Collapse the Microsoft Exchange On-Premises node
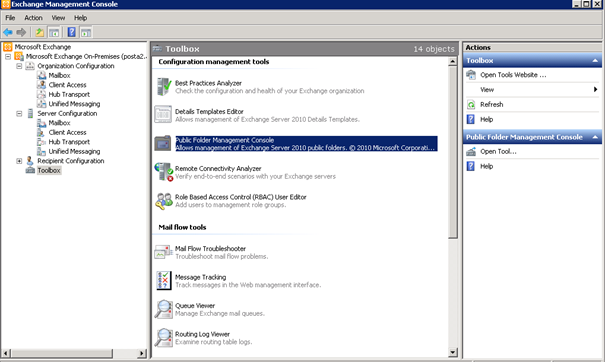This screenshot has width=605, height=362. click(8, 56)
